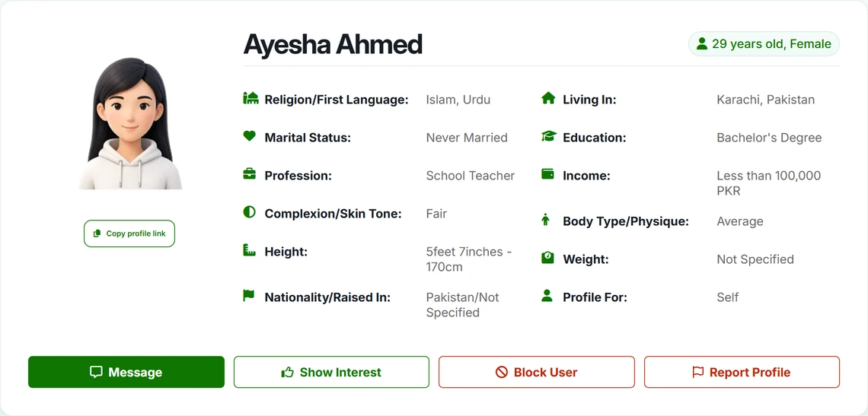The height and width of the screenshot is (416, 868).
Task: Click the person icon beside Profile For
Action: coord(547,295)
